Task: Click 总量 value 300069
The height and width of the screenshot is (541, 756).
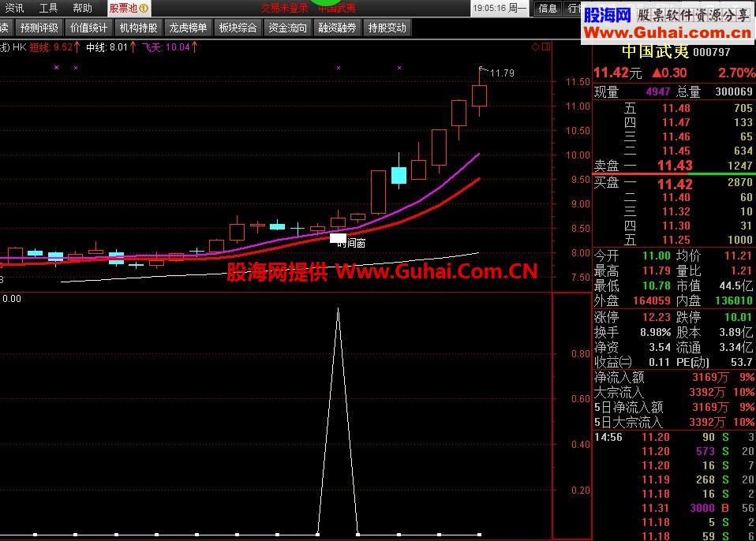Action: 734,91
